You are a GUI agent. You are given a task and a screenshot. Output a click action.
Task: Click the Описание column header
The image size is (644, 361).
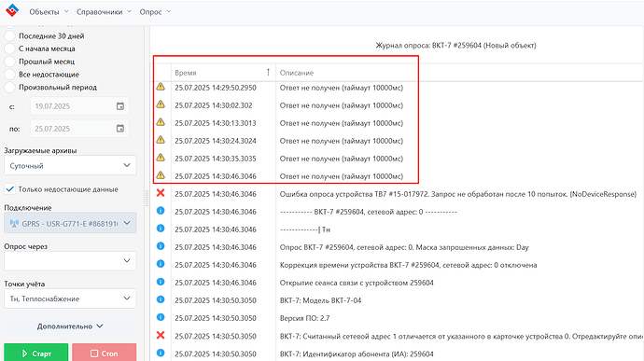(297, 73)
